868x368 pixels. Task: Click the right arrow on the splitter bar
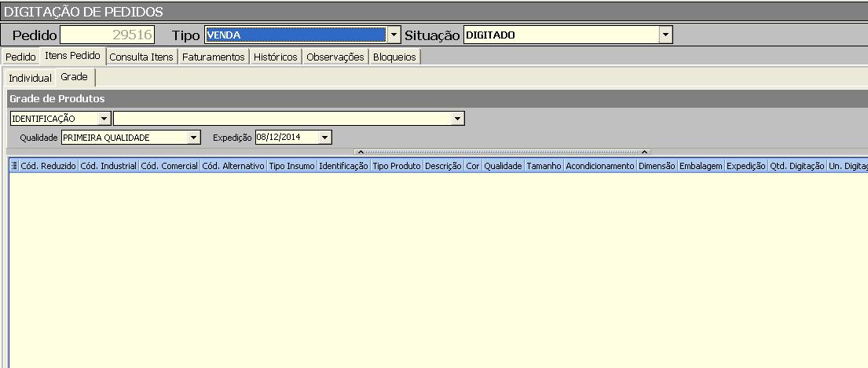tap(644, 152)
